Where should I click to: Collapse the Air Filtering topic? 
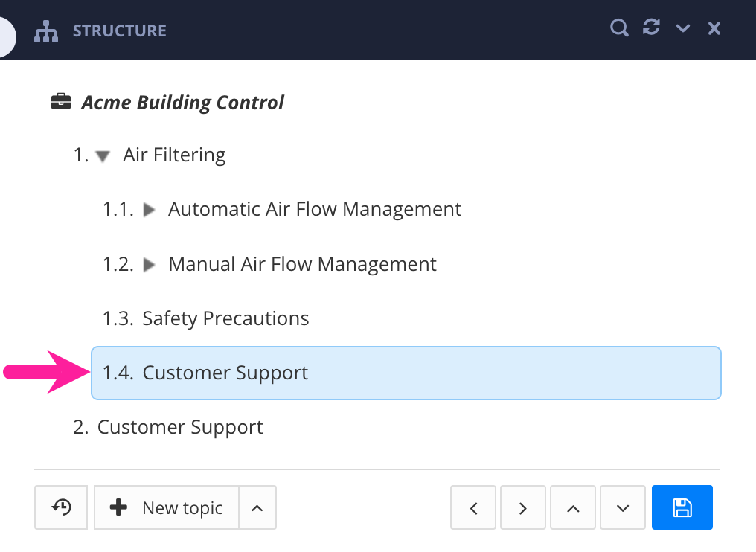point(103,156)
